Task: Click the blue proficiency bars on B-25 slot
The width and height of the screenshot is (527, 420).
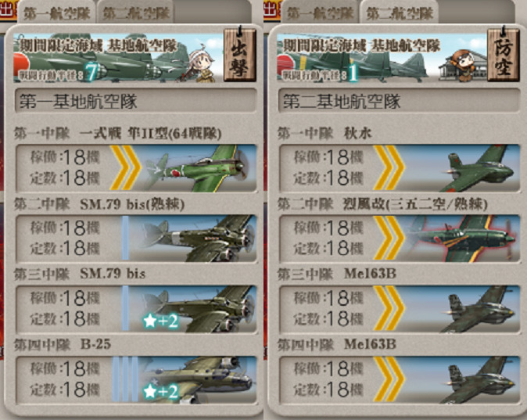Action: coord(125,379)
